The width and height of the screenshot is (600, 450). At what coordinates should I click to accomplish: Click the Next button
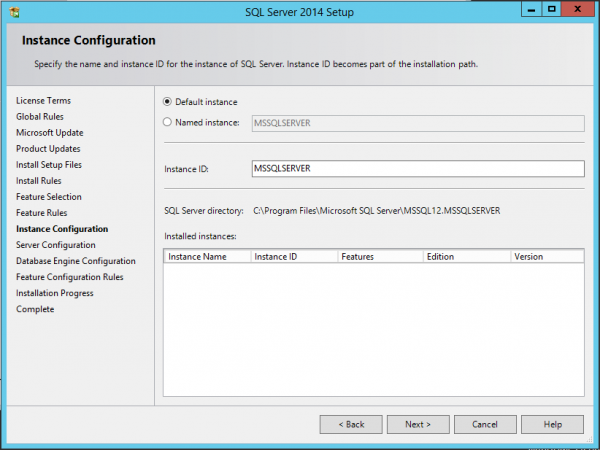418,424
